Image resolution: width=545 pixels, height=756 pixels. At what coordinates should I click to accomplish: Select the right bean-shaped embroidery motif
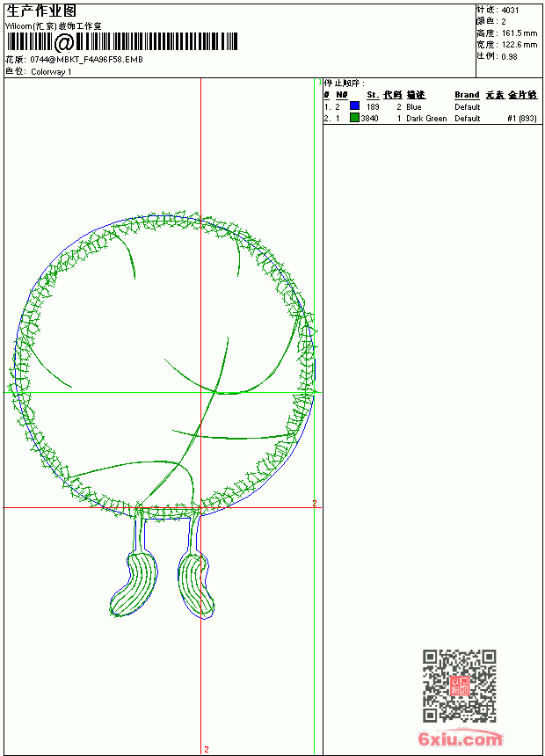[x=196, y=585]
